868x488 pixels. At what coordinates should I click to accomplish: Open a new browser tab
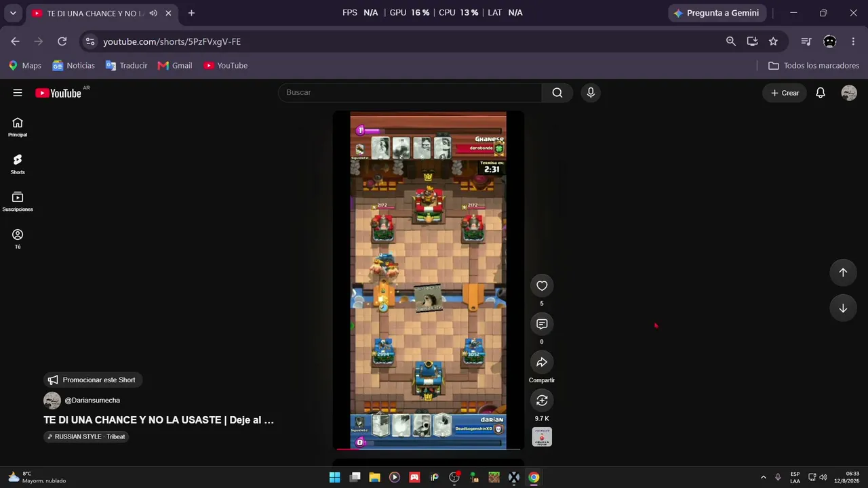191,13
